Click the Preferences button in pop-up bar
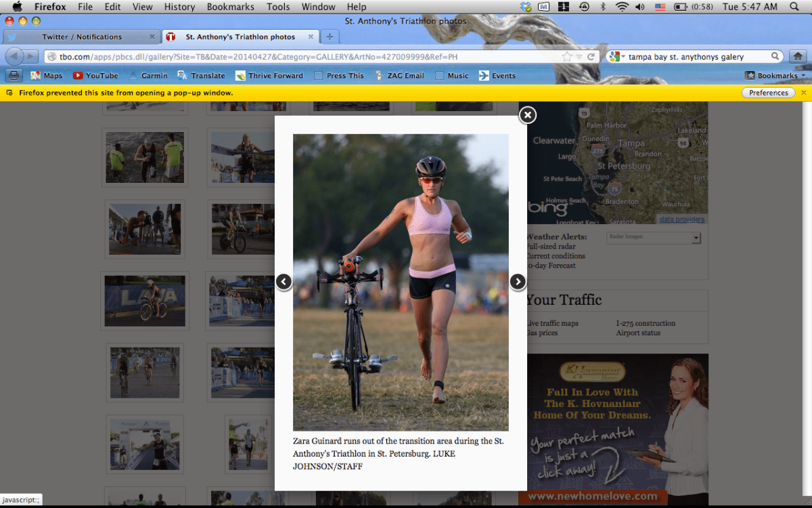812x508 pixels. (768, 93)
